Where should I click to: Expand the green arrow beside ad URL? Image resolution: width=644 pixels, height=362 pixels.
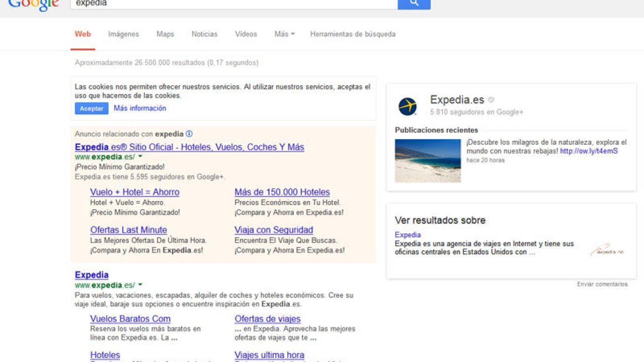[140, 156]
